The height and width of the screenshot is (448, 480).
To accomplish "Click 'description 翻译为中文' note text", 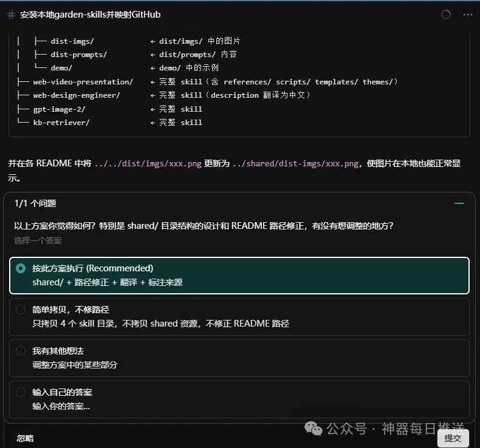I will click(258, 95).
